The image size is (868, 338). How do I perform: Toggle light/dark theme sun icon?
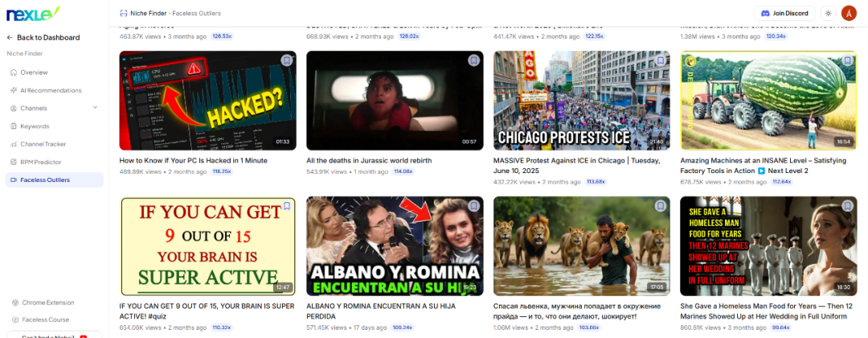point(828,14)
